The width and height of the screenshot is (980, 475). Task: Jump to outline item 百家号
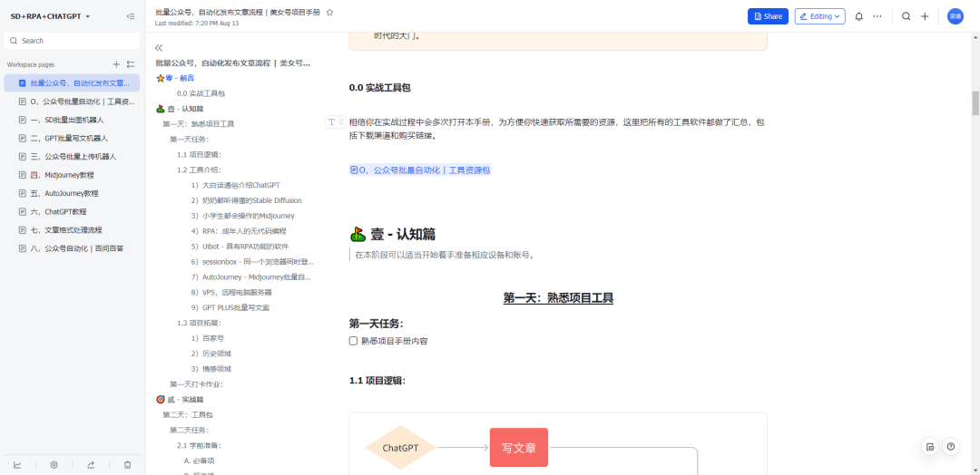click(x=208, y=338)
